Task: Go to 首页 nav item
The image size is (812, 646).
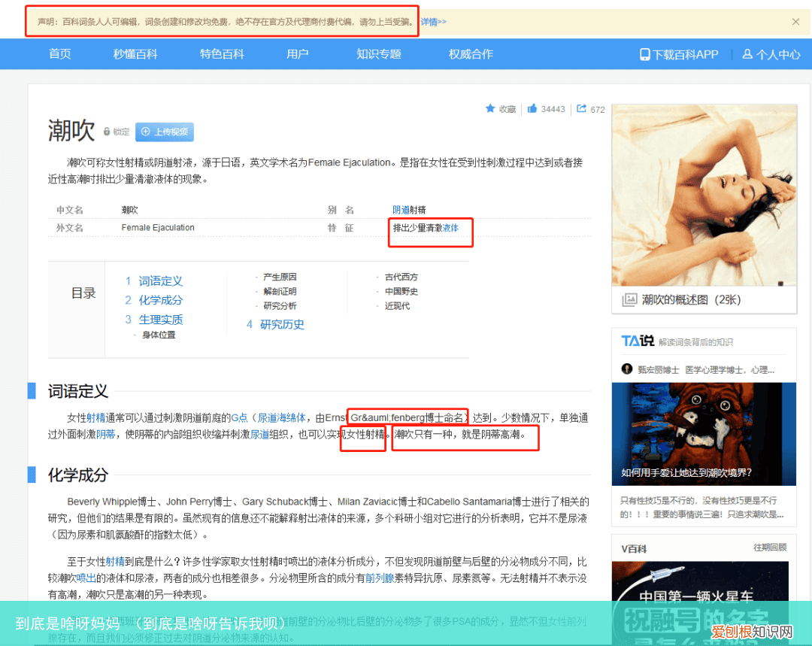Action: [x=60, y=54]
